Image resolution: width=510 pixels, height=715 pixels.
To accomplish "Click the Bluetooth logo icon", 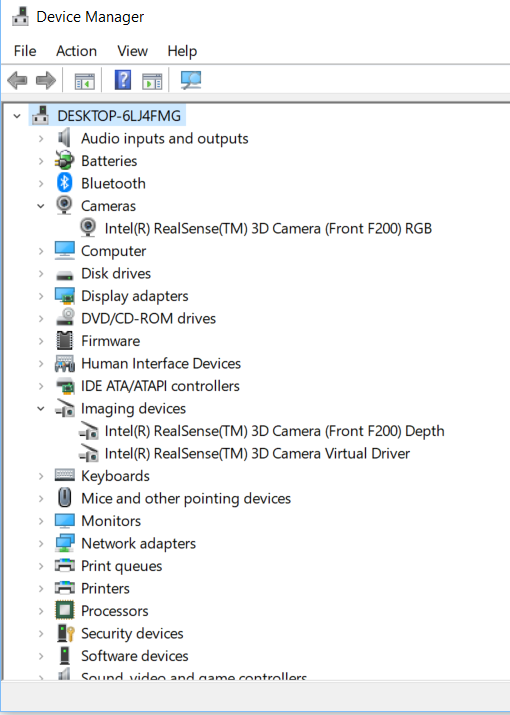I will coord(64,183).
